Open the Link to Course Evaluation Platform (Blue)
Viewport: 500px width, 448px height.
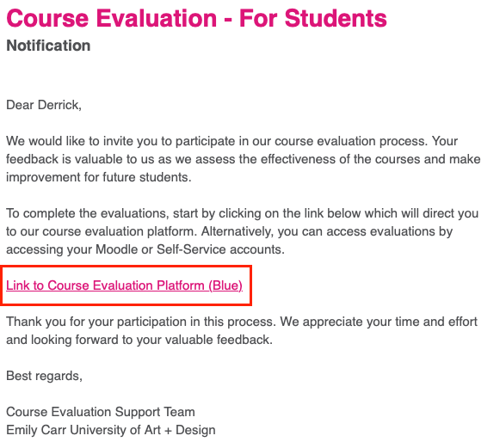(x=124, y=285)
